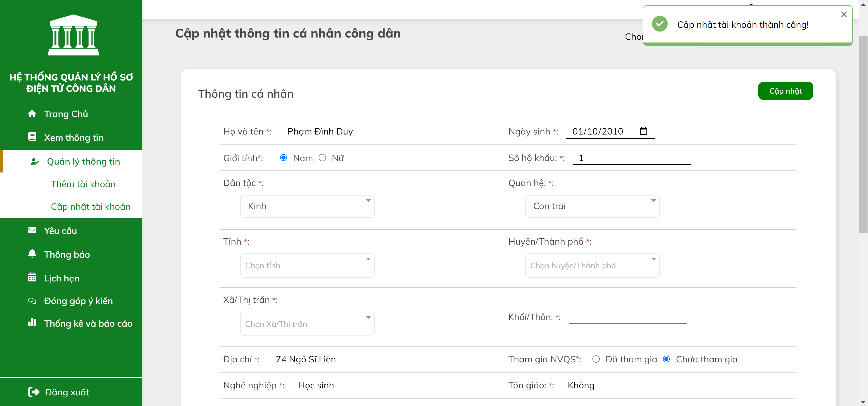Select the Trang Chủ home icon
The width and height of the screenshot is (868, 406).
point(32,113)
